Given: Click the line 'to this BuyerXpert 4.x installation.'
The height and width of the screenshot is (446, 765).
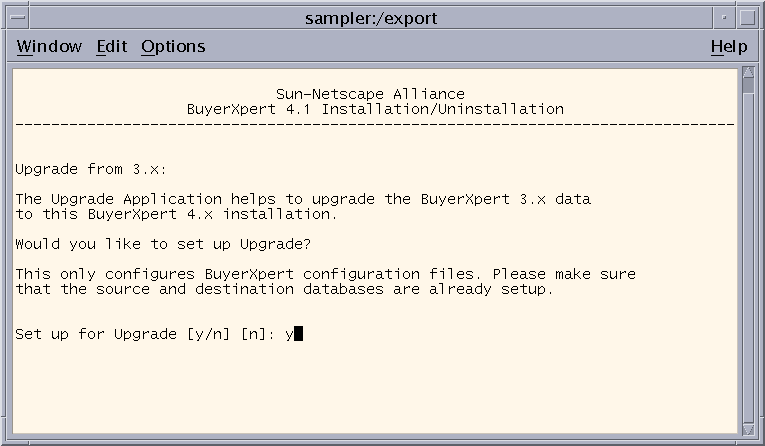Looking at the screenshot, I should (x=176, y=214).
